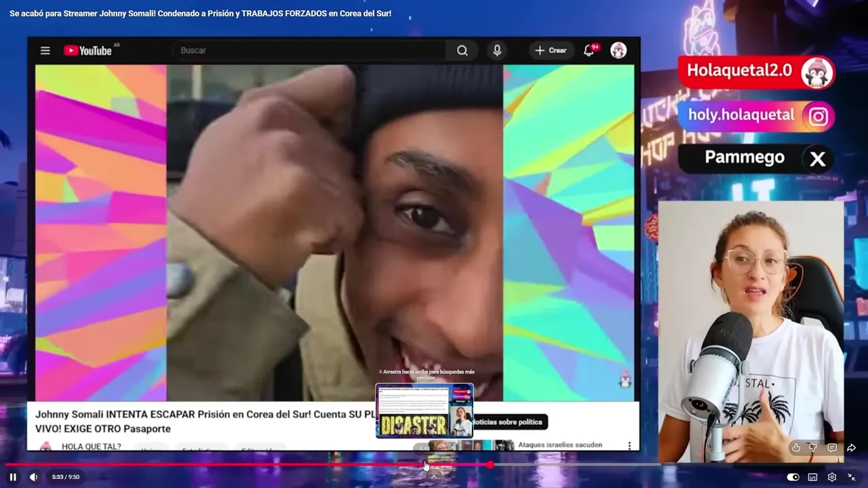Click the DISASTER seek preview thumbnail

point(425,411)
